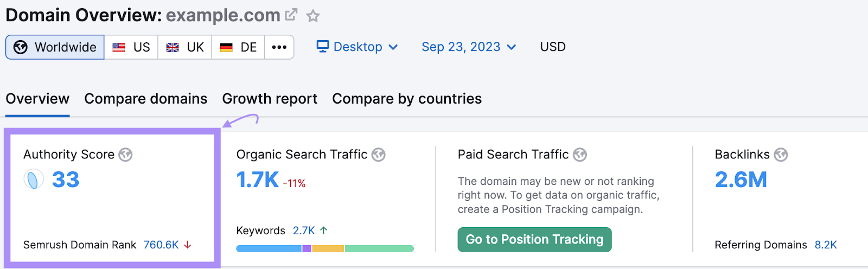Show more countries with ellipsis button
868x269 pixels.
pyautogui.click(x=279, y=47)
